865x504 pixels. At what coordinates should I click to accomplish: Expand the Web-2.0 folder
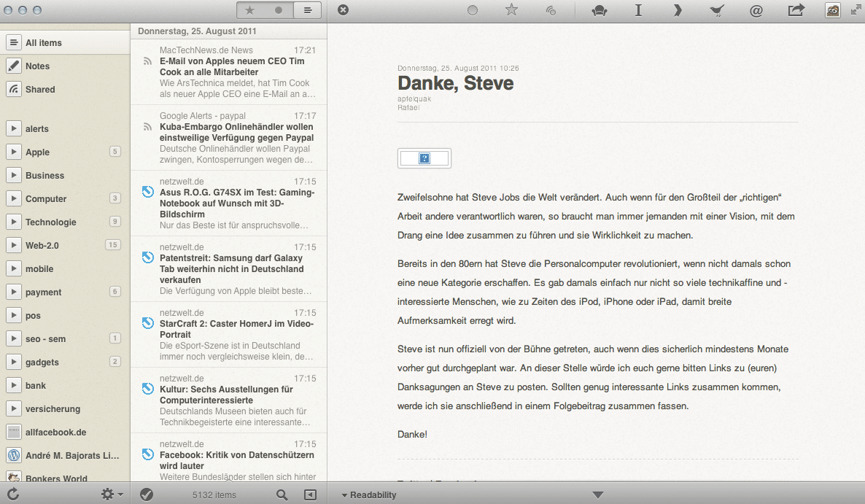(x=14, y=245)
